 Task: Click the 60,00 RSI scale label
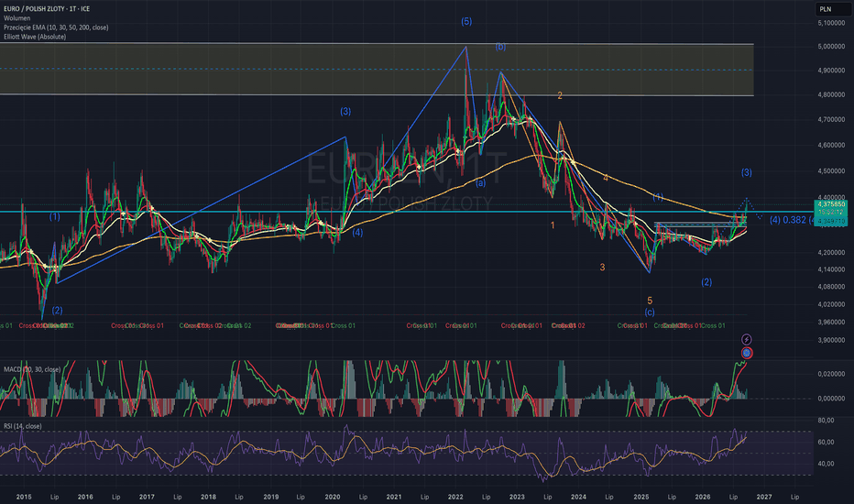pyautogui.click(x=826, y=442)
